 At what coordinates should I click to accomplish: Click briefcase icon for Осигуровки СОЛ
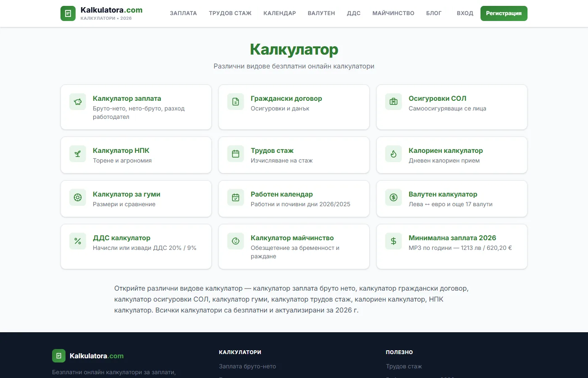(394, 102)
